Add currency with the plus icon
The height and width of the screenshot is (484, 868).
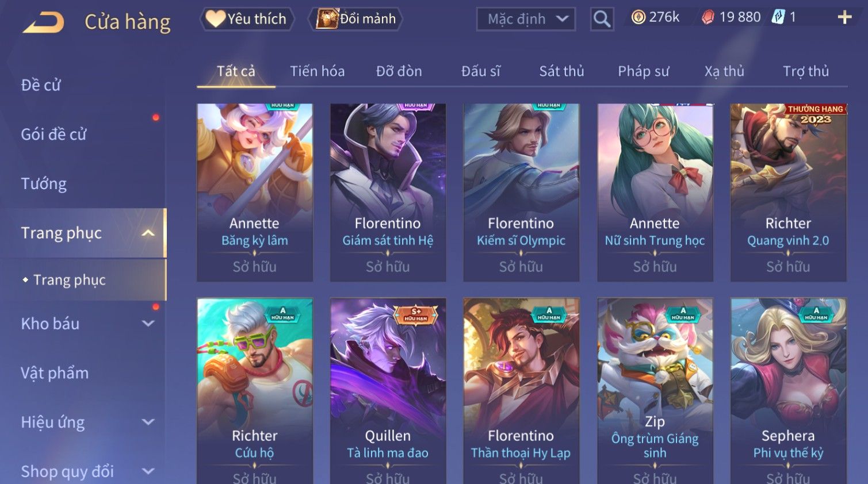tap(844, 17)
